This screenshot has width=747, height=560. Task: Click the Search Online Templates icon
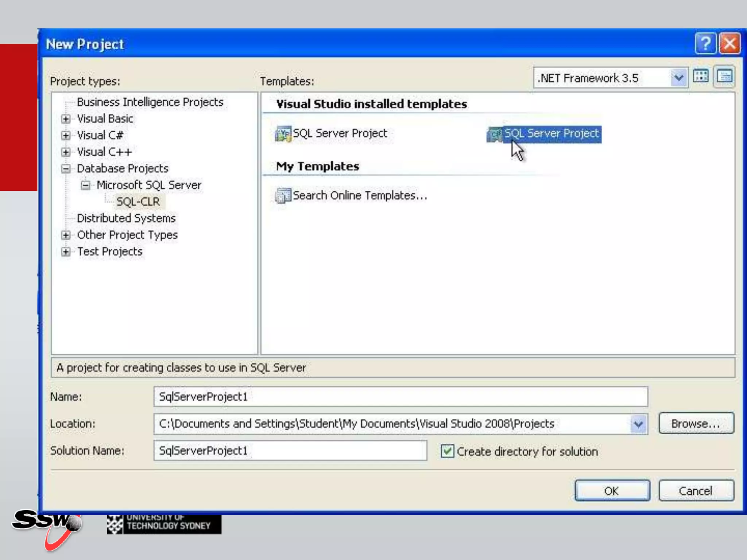[x=283, y=195]
